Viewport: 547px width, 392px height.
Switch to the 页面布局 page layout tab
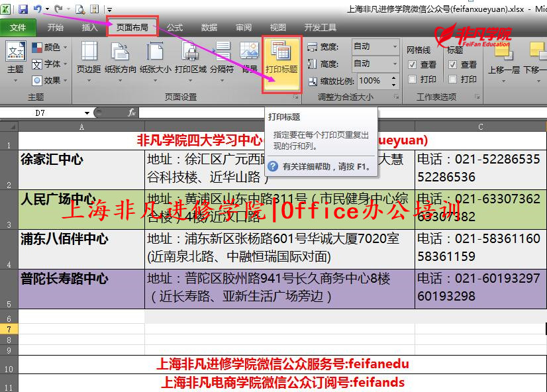(x=132, y=28)
